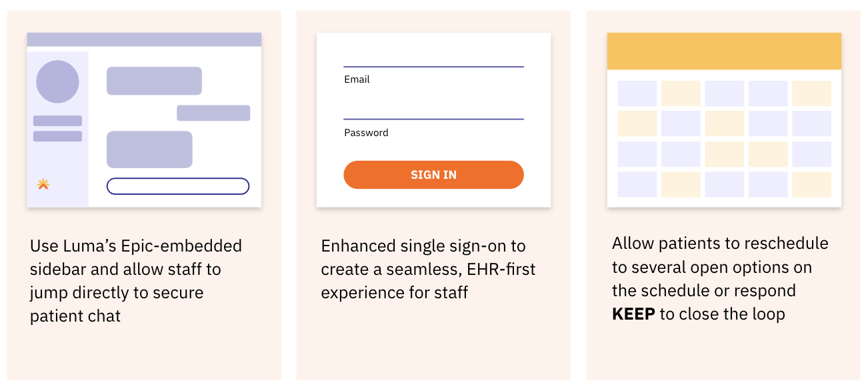Click the top-right yellow calendar slot
868x387 pixels.
[x=811, y=93]
